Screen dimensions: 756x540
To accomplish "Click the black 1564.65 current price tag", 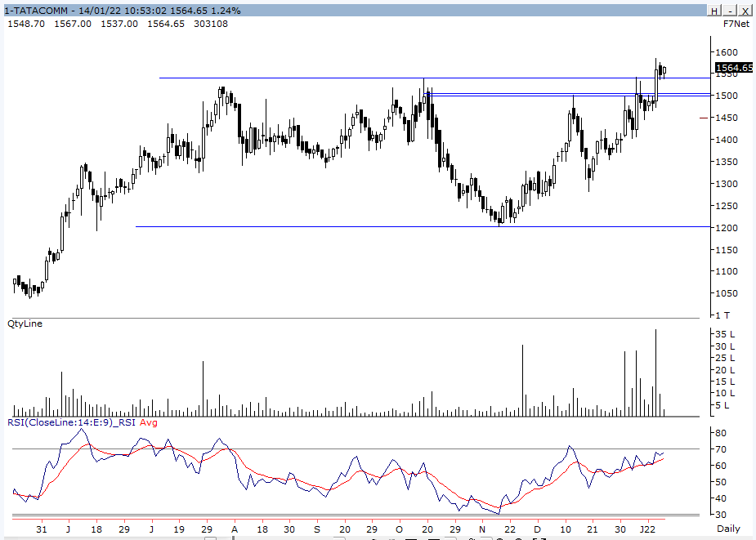I will (734, 68).
